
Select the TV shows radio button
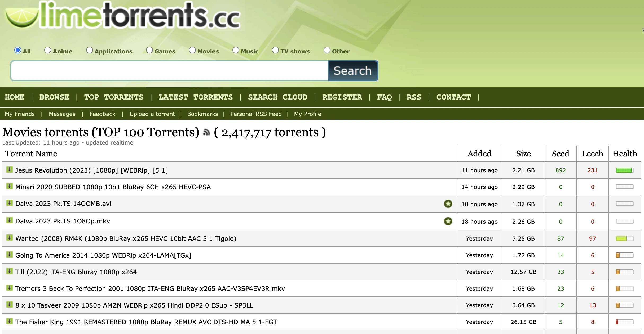pos(275,50)
